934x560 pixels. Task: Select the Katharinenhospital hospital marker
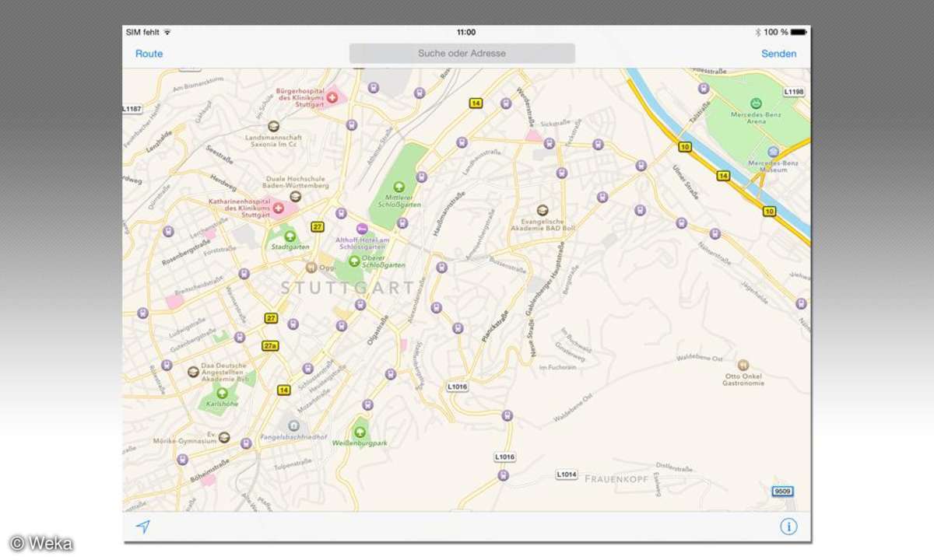(x=278, y=208)
